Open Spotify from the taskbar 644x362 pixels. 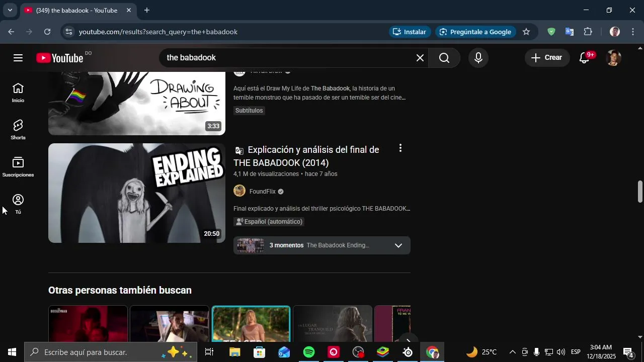pyautogui.click(x=309, y=352)
